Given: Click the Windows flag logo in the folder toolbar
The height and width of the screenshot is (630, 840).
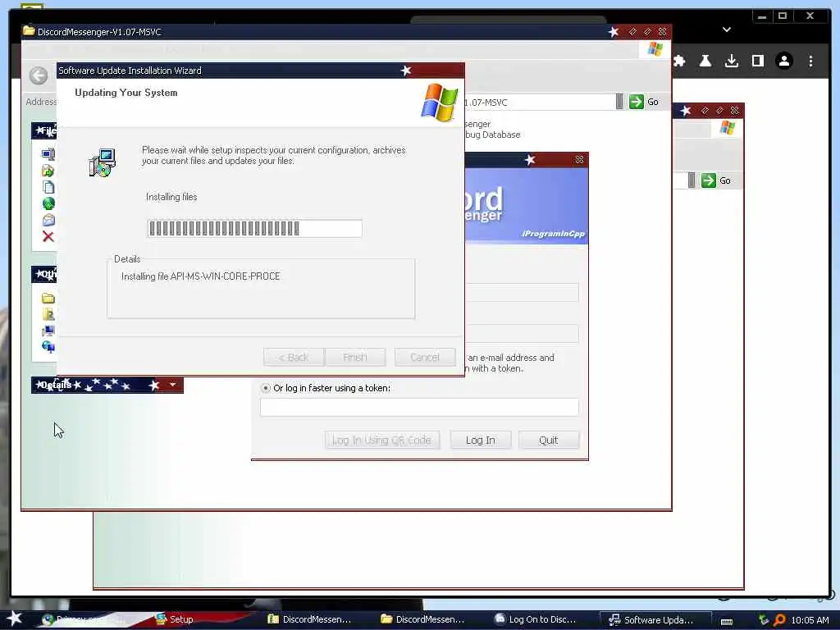Looking at the screenshot, I should coord(655,49).
